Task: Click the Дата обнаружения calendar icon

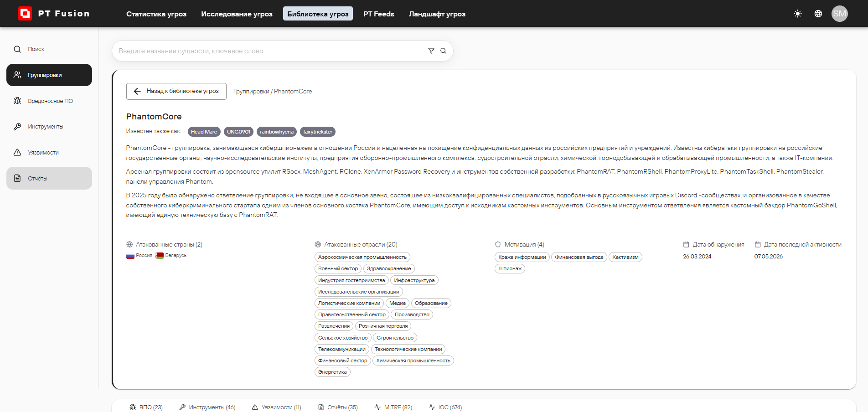Action: [x=686, y=245]
